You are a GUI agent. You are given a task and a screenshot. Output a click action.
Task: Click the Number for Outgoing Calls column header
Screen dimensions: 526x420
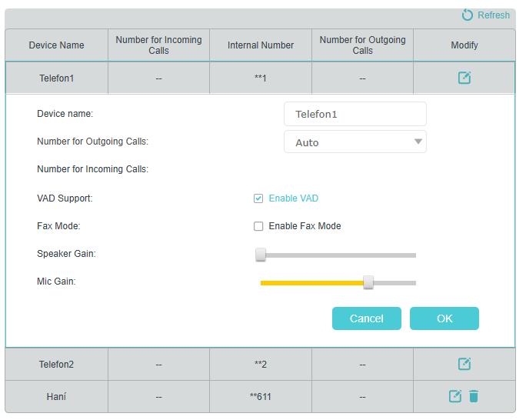pyautogui.click(x=363, y=45)
